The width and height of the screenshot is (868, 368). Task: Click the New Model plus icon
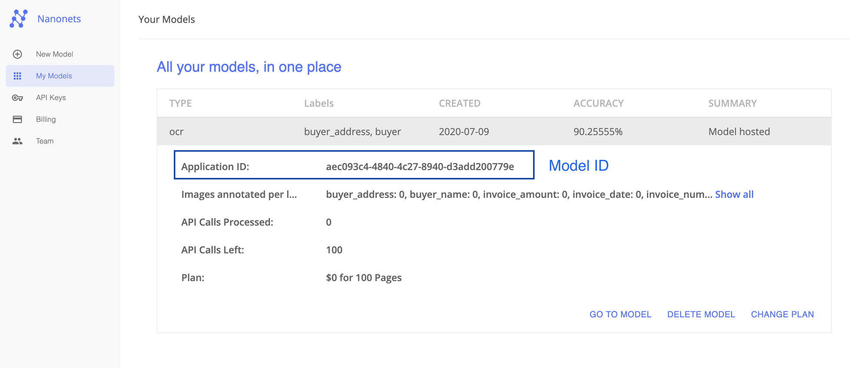[x=17, y=54]
